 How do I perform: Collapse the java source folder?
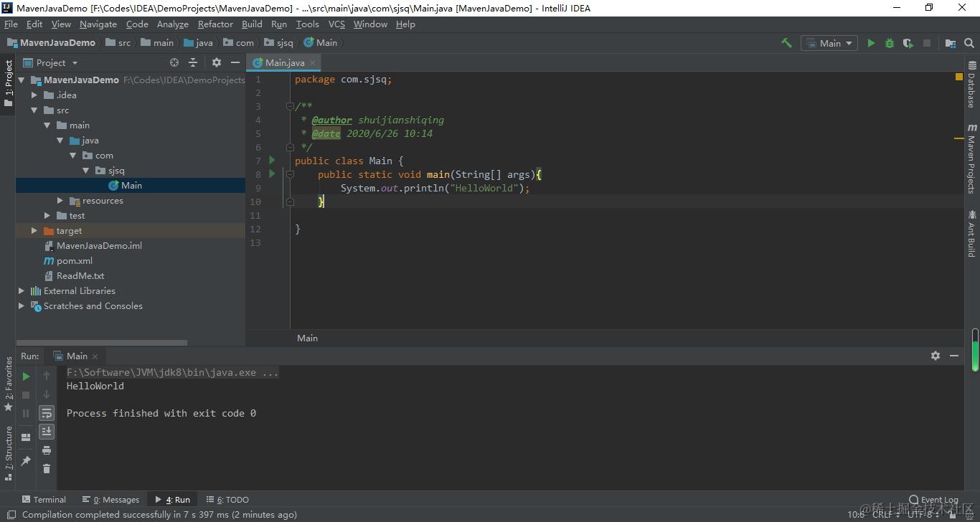(60, 141)
